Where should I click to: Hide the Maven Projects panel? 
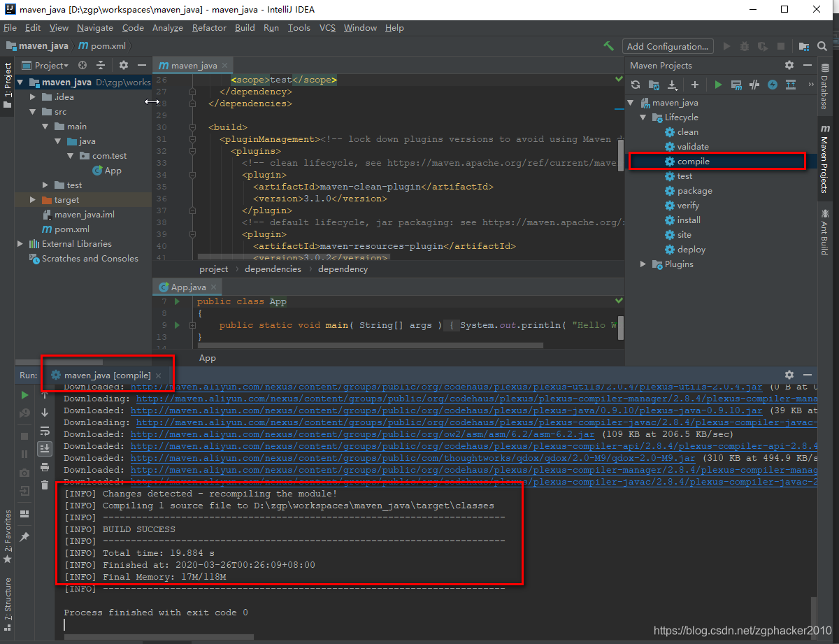[x=808, y=65]
